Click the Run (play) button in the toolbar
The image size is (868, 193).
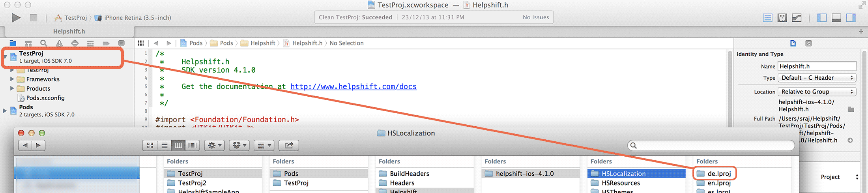(x=16, y=18)
